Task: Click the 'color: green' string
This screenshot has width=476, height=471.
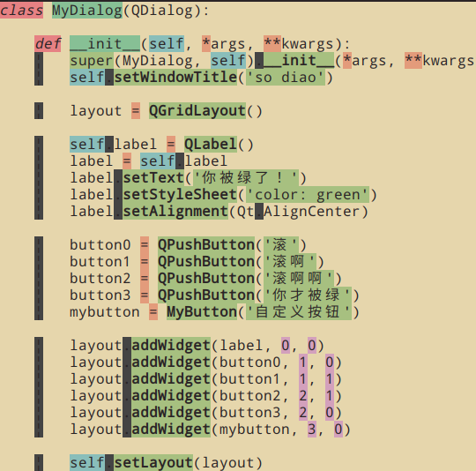Action: [x=308, y=194]
